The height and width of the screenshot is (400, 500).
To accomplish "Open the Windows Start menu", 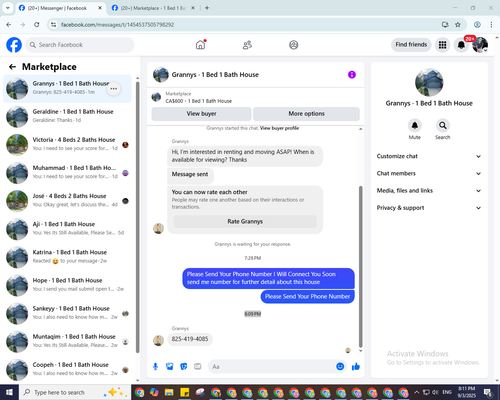I will (x=9, y=392).
